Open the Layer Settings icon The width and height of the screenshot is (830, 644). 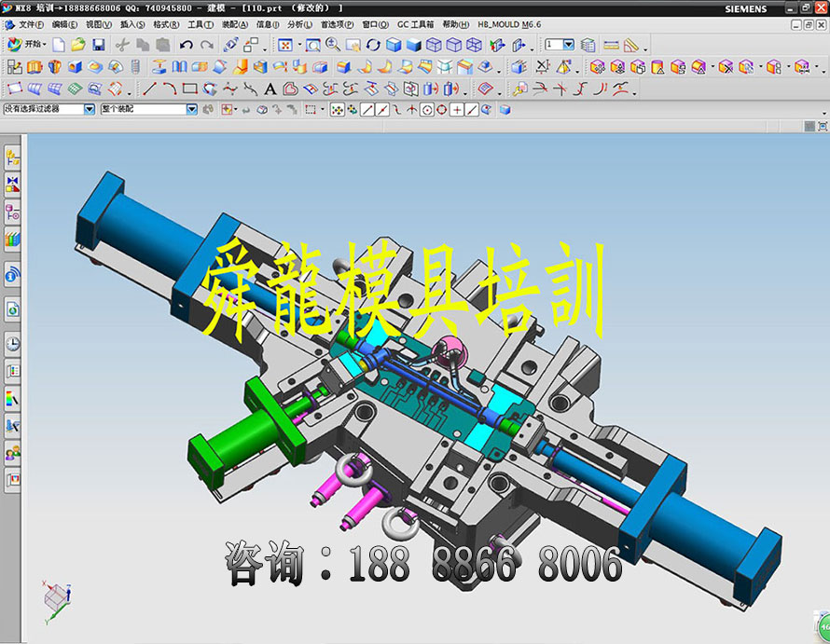[x=588, y=45]
